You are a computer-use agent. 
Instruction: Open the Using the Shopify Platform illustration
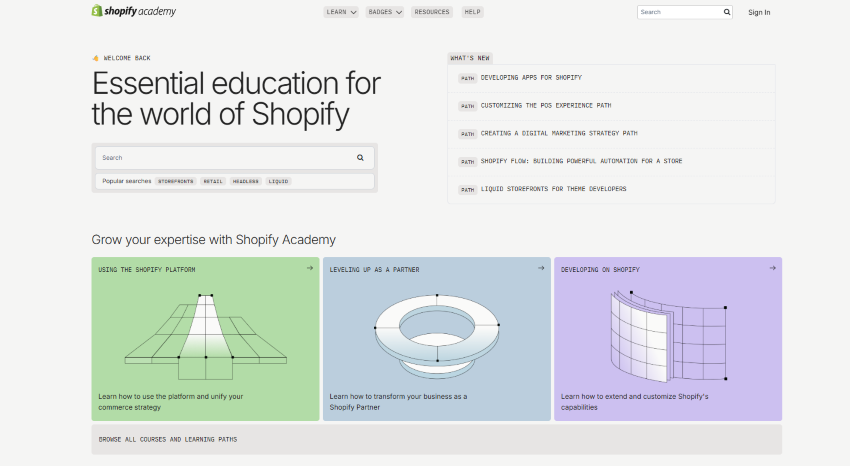point(205,336)
